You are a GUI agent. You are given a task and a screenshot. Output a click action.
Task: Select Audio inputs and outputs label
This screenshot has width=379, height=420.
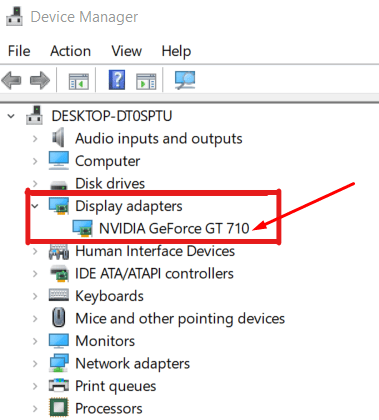tap(159, 139)
